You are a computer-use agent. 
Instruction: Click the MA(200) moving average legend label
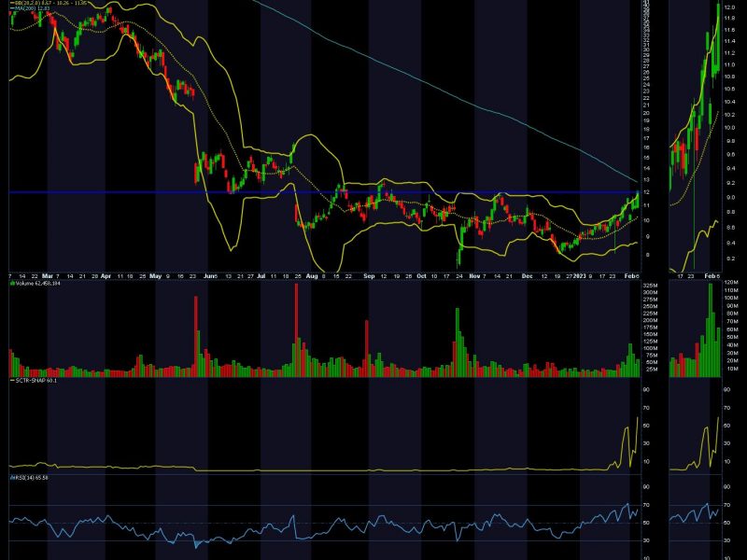[26, 10]
